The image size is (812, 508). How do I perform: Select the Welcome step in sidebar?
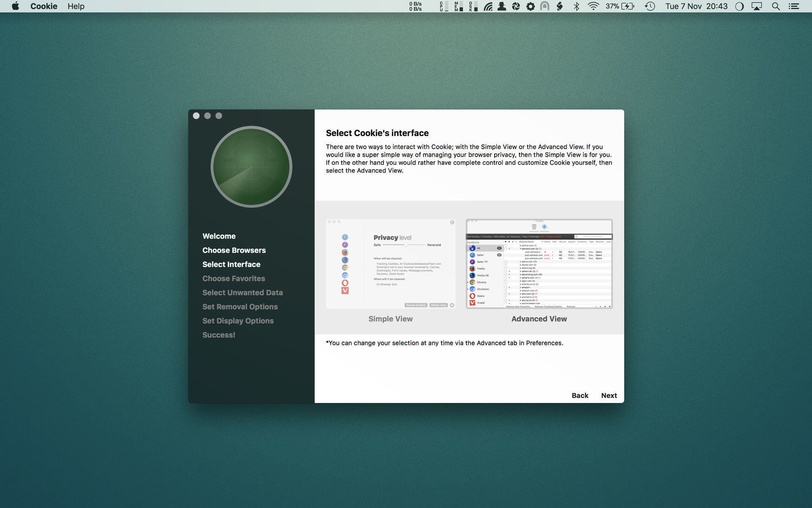219,236
